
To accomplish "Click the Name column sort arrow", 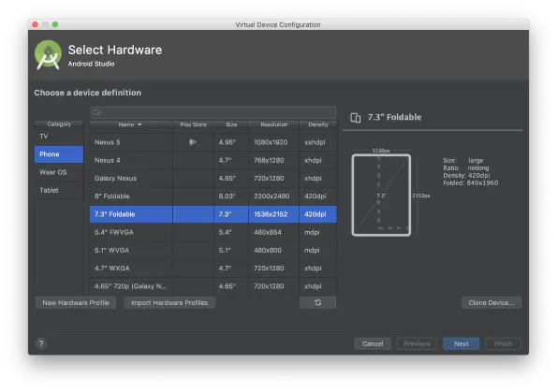I will (139, 124).
